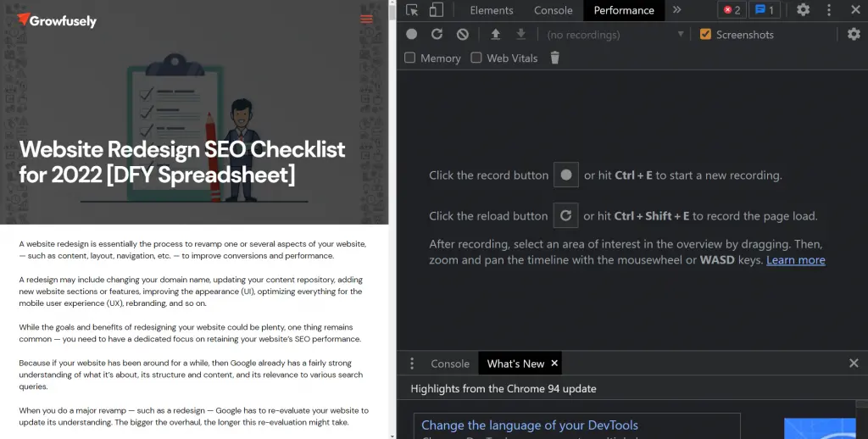Click the load profile upload icon
This screenshot has height=439, width=868.
[x=496, y=34]
